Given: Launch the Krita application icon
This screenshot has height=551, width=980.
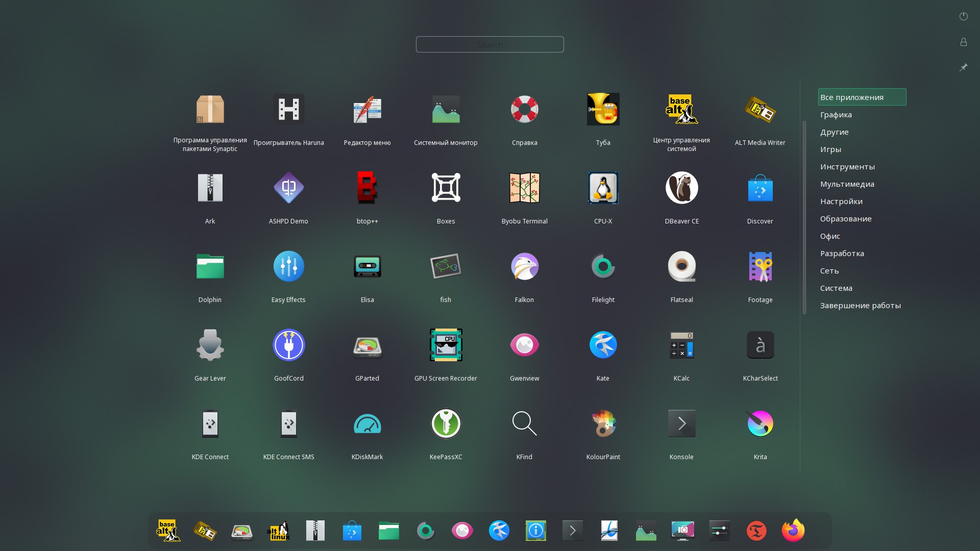Looking at the screenshot, I should point(760,423).
